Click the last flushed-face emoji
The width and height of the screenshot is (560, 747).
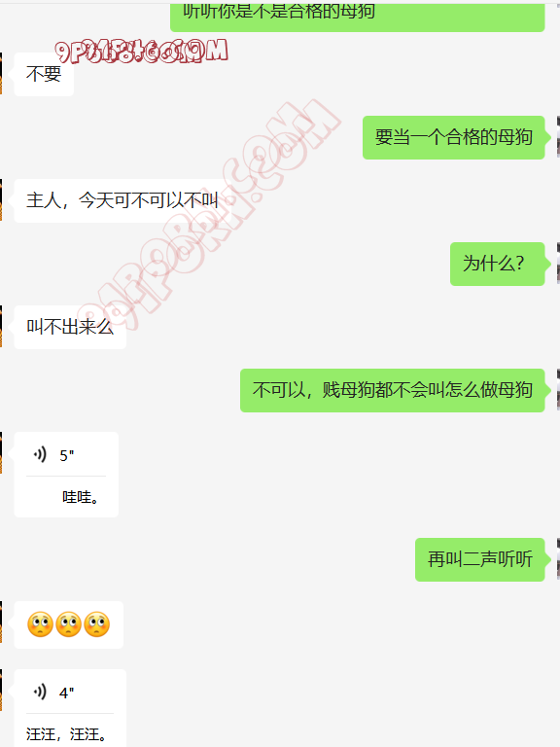97,624
